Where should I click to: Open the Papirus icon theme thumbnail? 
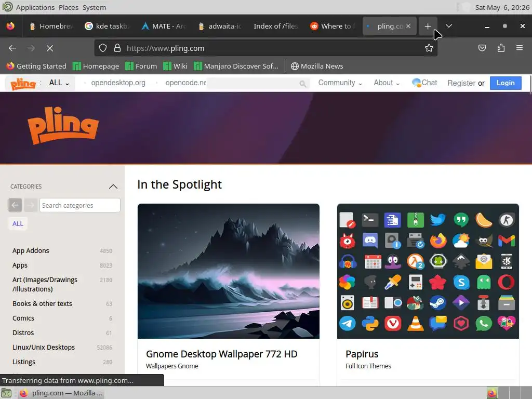[x=428, y=271]
